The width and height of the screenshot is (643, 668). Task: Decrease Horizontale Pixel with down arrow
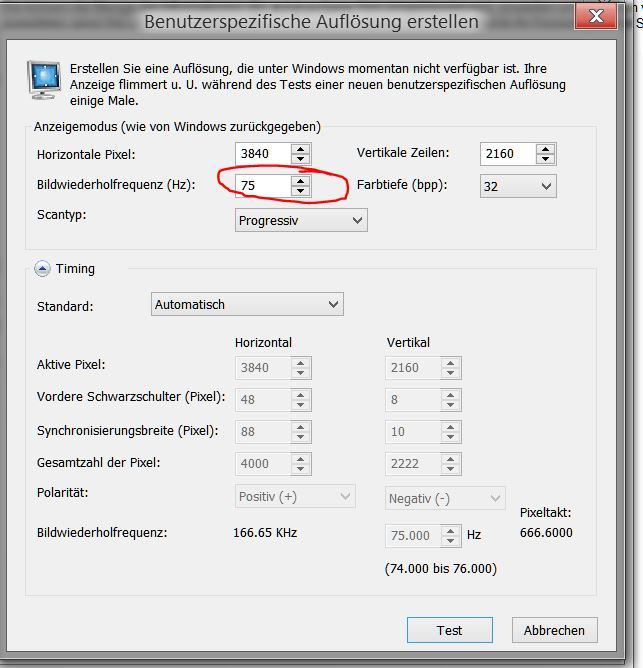pyautogui.click(x=301, y=159)
